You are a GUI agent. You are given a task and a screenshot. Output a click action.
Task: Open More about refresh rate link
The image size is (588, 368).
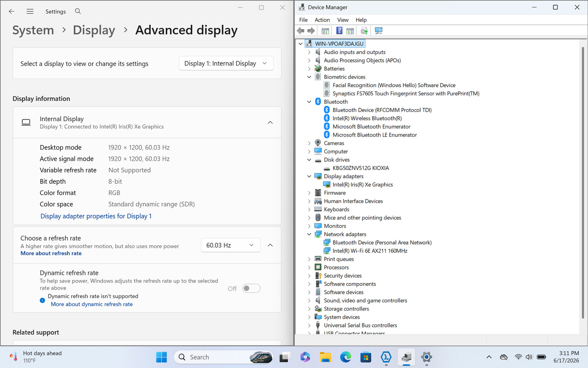pyautogui.click(x=51, y=253)
